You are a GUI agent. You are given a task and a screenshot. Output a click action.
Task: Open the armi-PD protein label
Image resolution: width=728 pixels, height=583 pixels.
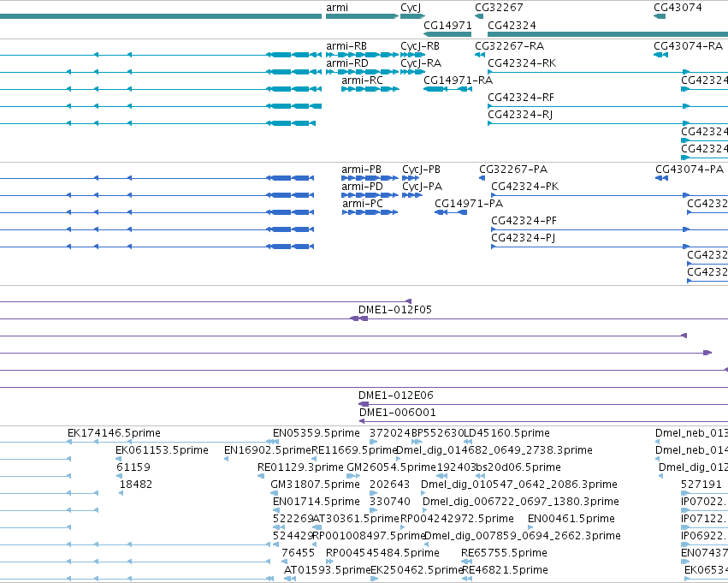362,187
